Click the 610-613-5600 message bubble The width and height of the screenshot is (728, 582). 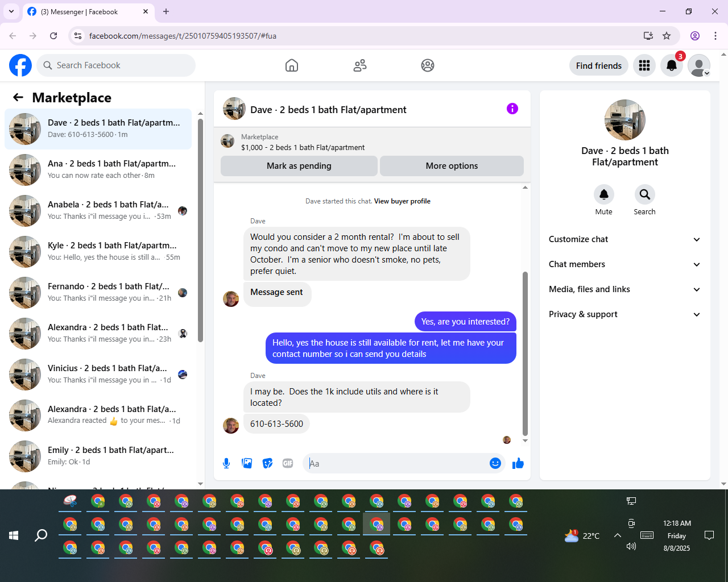click(276, 424)
